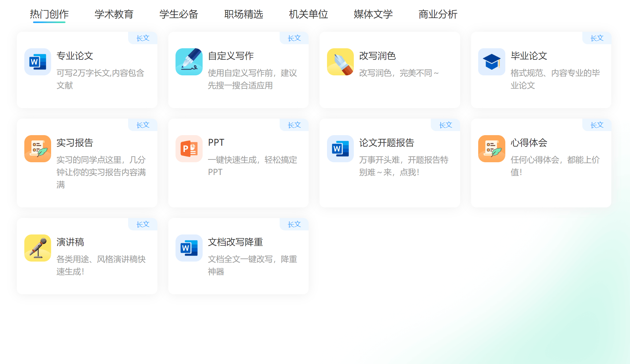630x364 pixels.
Task: Click the graduation cap icon for 毕业论文
Action: point(492,62)
